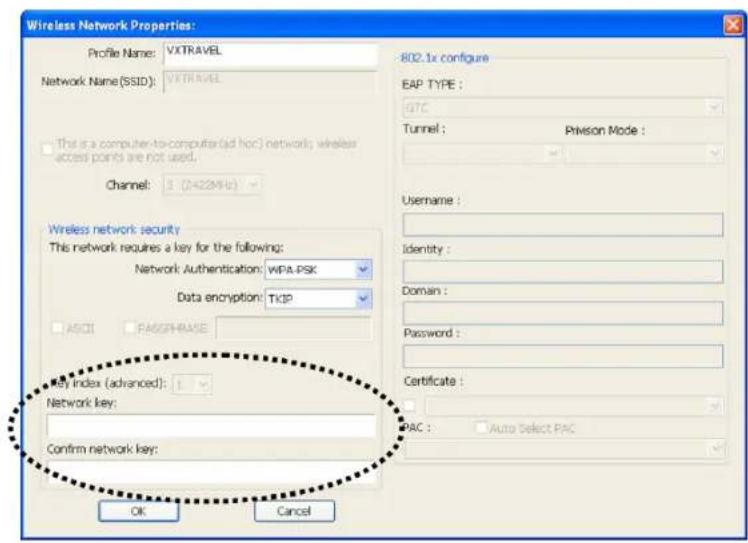The width and height of the screenshot is (748, 543).
Task: Click the Password field in 802.1x configure
Action: click(561, 355)
